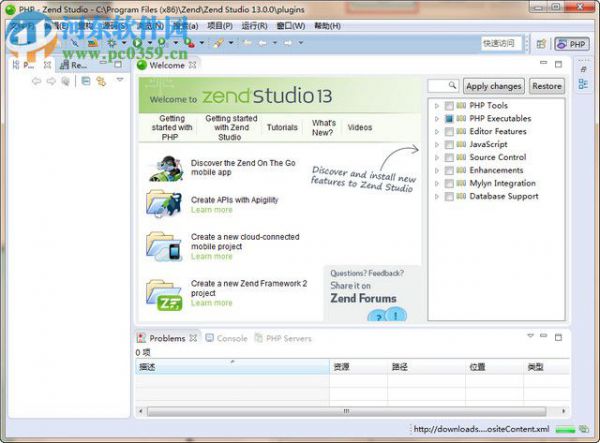Close the Problems tab
The image size is (600, 443).
(193, 338)
